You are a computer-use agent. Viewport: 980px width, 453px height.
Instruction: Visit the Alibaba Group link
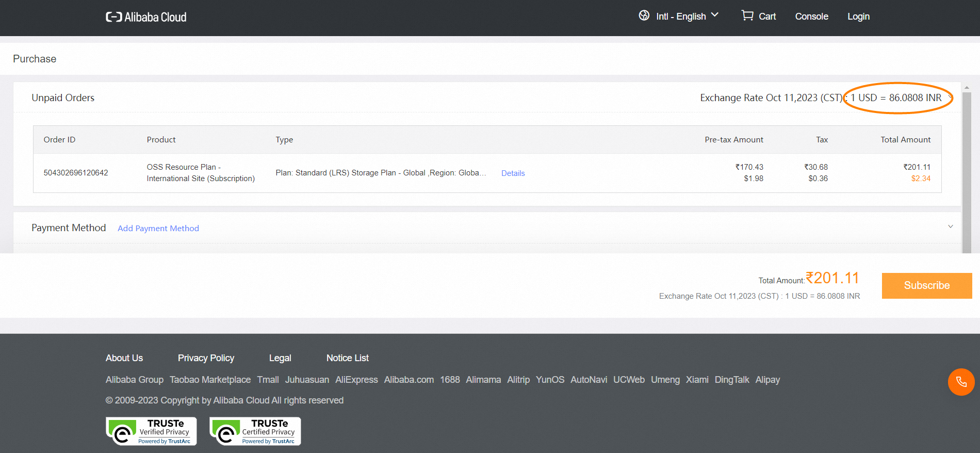click(135, 380)
